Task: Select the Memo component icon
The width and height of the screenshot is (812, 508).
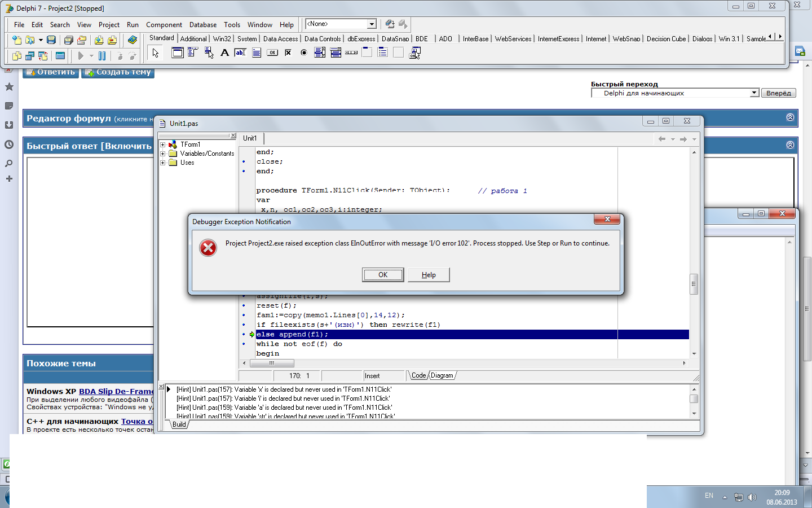Action: (x=257, y=52)
